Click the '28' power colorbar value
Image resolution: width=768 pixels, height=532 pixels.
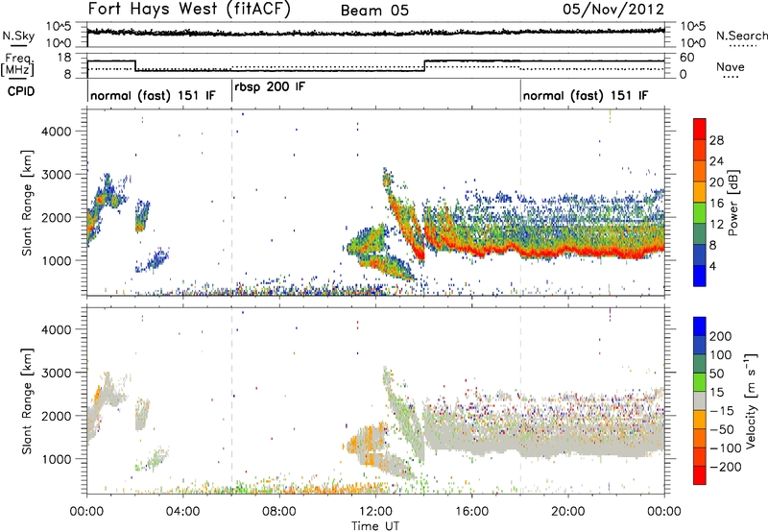pos(716,140)
